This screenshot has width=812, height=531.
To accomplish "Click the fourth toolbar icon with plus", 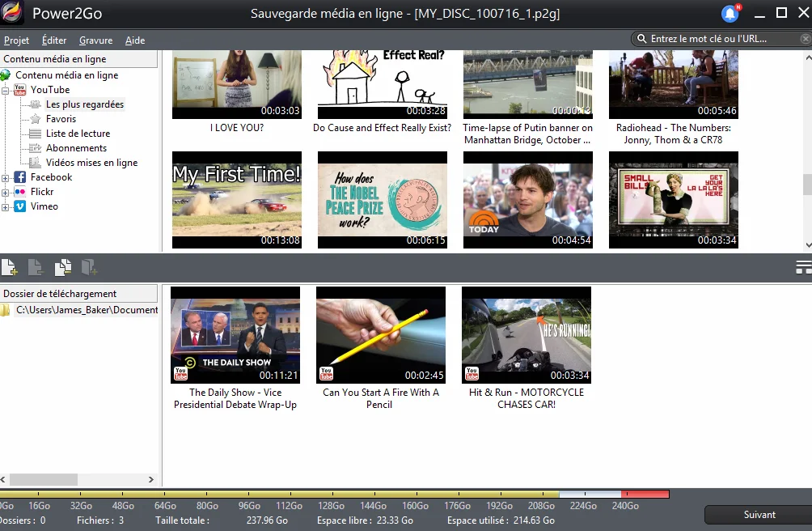I will click(x=89, y=267).
